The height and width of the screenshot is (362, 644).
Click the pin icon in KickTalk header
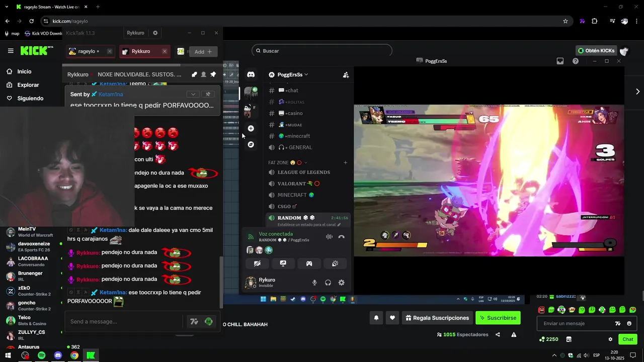point(213,74)
